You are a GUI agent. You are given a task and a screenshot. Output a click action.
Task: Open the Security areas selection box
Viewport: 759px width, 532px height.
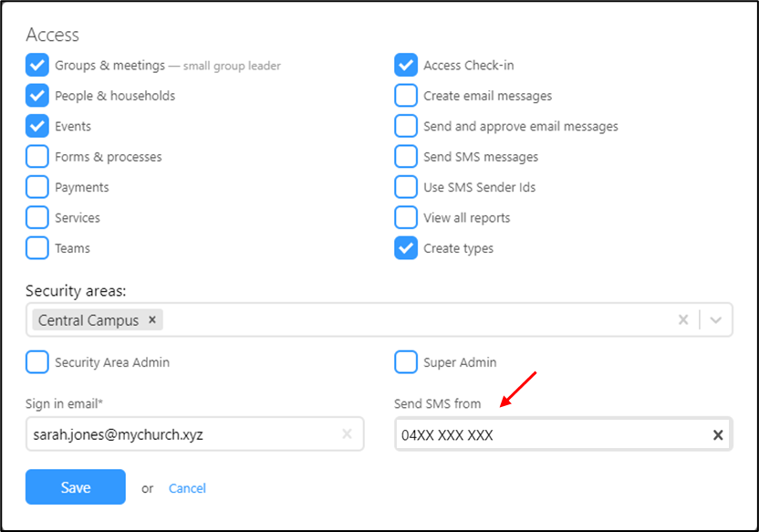pos(379,319)
